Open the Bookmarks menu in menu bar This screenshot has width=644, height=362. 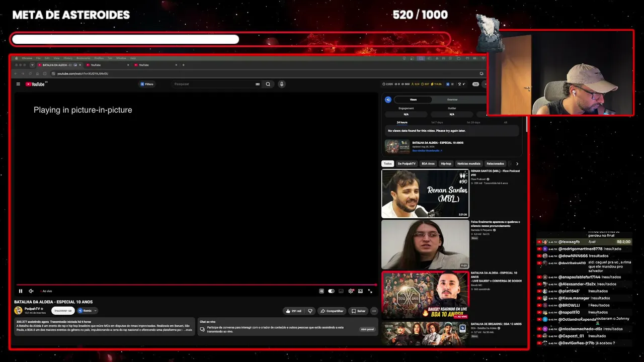[83, 58]
